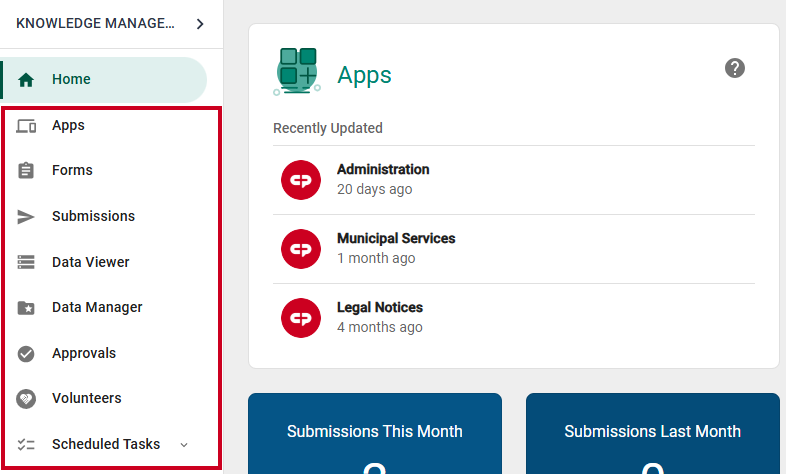The width and height of the screenshot is (786, 474).
Task: Click the Approvals checkmark icon
Action: (x=26, y=354)
